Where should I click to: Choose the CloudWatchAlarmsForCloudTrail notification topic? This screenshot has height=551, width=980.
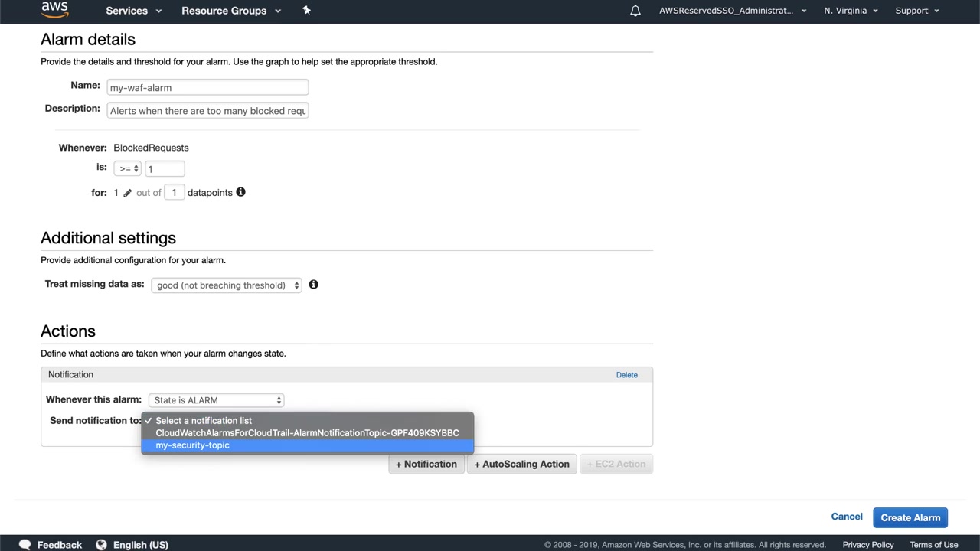pyautogui.click(x=307, y=433)
